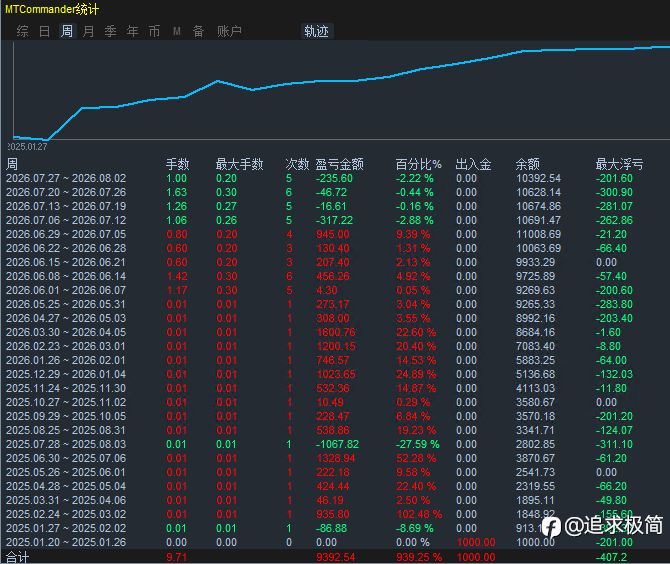Switch to the 月 monthly tab
Image resolution: width=670 pixels, height=564 pixels.
(x=88, y=31)
